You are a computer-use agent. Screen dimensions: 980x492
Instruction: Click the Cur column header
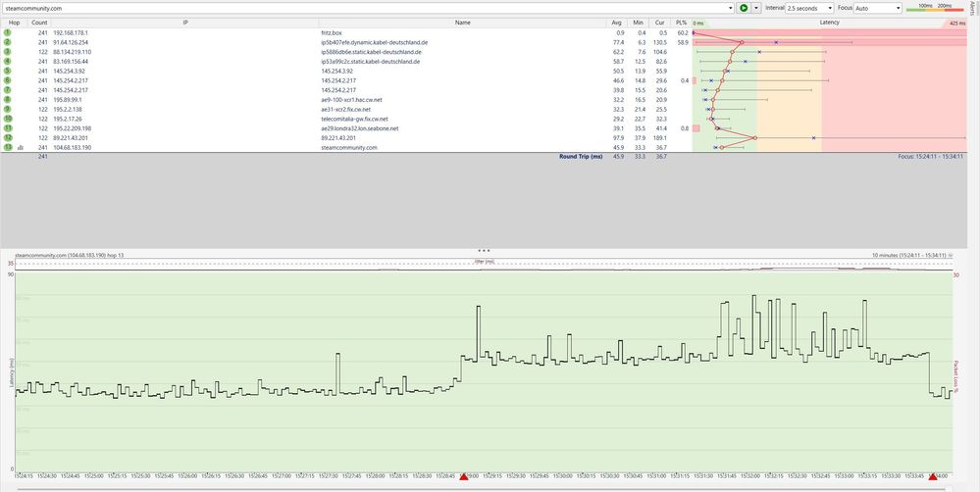659,23
